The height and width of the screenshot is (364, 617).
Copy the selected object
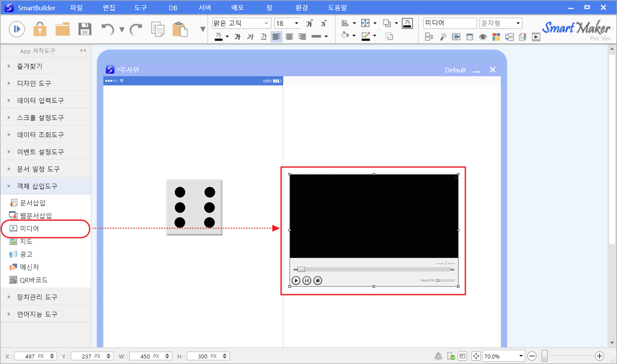[158, 29]
